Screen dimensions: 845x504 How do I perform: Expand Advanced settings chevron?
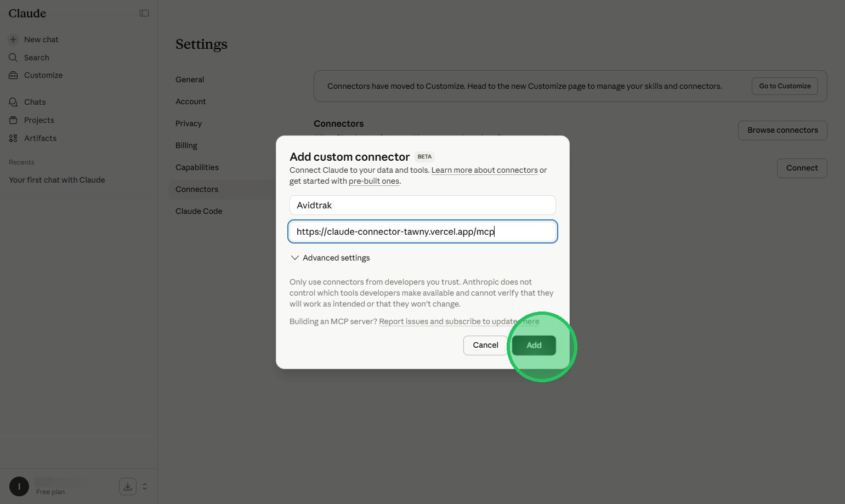click(x=295, y=258)
